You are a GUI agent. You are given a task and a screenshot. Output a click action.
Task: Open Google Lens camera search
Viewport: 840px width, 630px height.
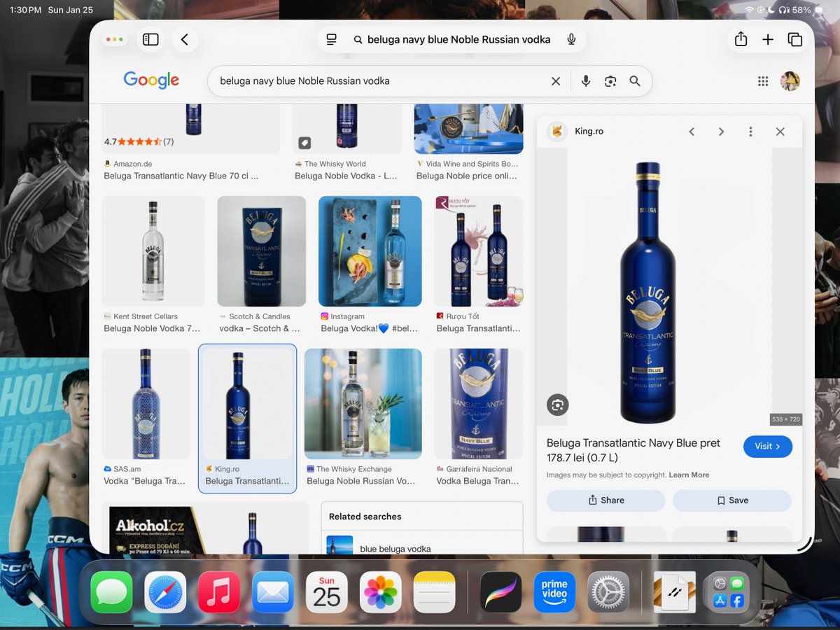[610, 81]
